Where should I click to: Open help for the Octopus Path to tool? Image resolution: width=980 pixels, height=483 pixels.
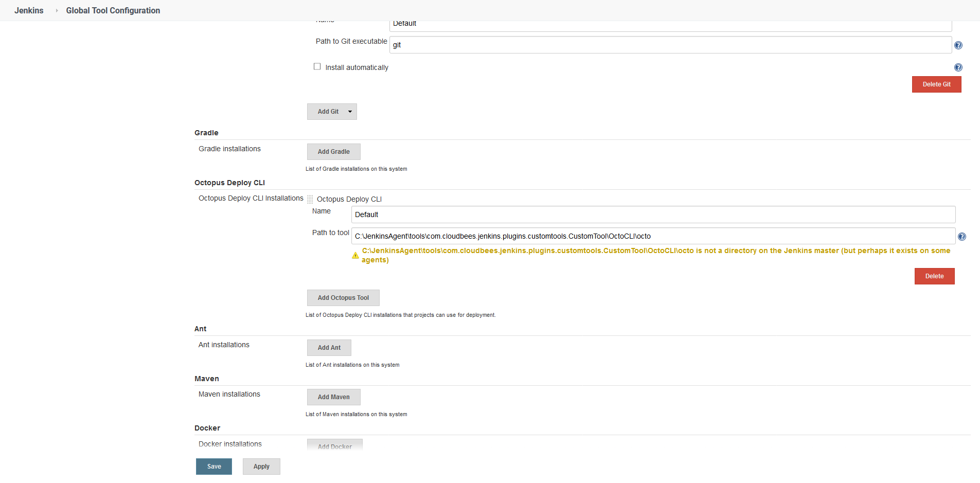click(x=963, y=237)
